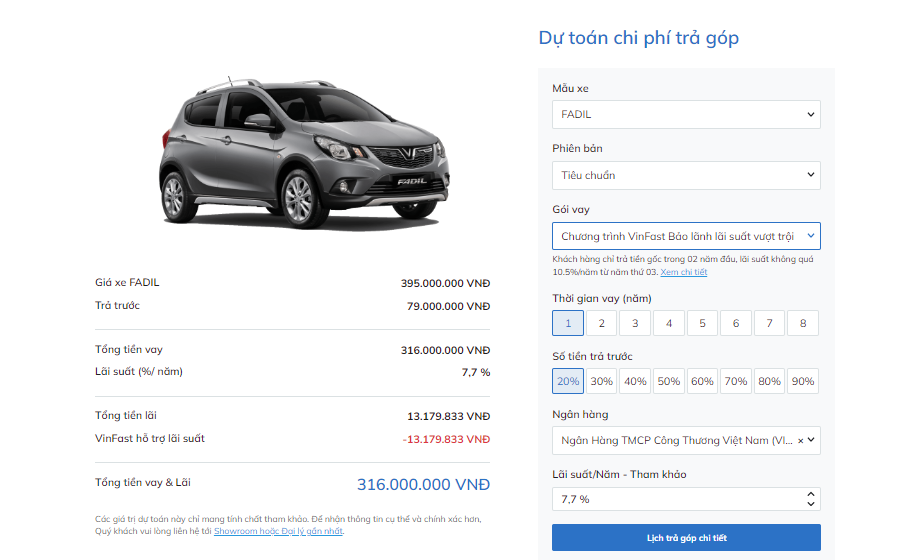Open the Ngân hàng bank dropdown

pyautogui.click(x=686, y=440)
